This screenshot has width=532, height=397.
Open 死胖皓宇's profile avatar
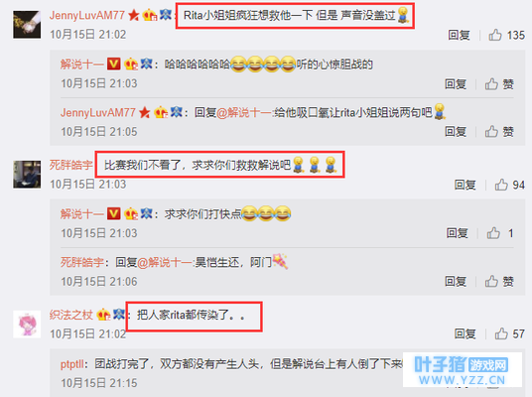click(x=27, y=175)
